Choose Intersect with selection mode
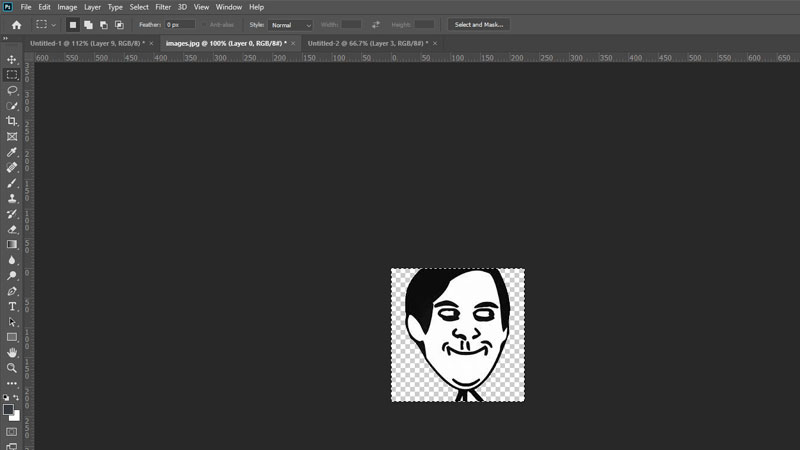 tap(119, 24)
